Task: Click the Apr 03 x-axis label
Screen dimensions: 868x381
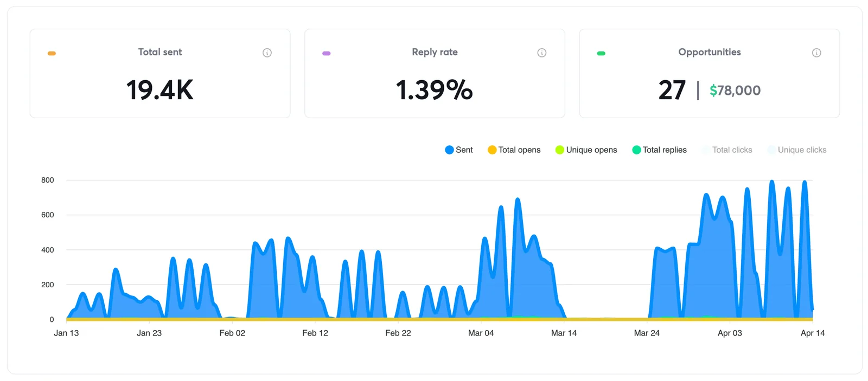Action: point(730,333)
